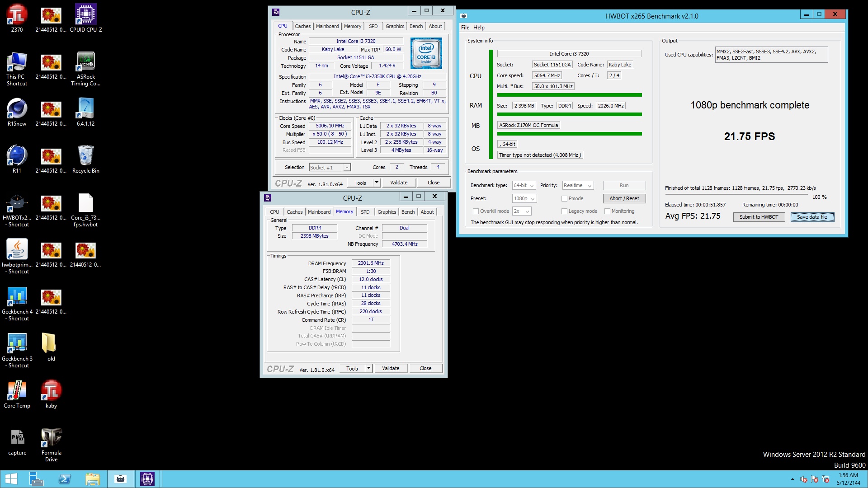Expand Tools arrow in Memory CPU-Z window

coord(368,368)
